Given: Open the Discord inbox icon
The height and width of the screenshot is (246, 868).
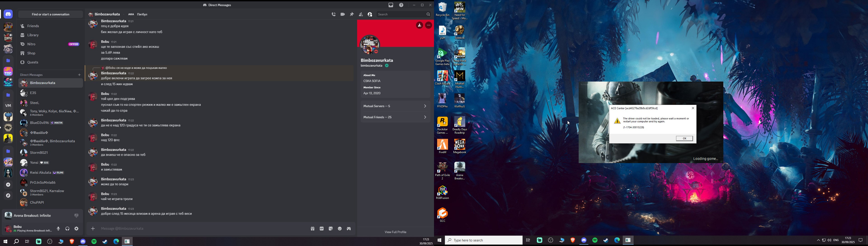Looking at the screenshot, I should click(x=391, y=5).
